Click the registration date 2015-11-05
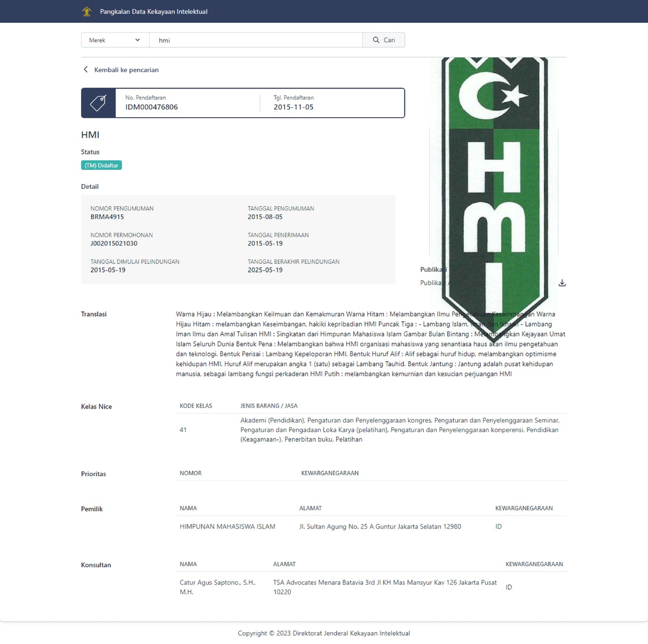The height and width of the screenshot is (644, 648). tap(293, 107)
